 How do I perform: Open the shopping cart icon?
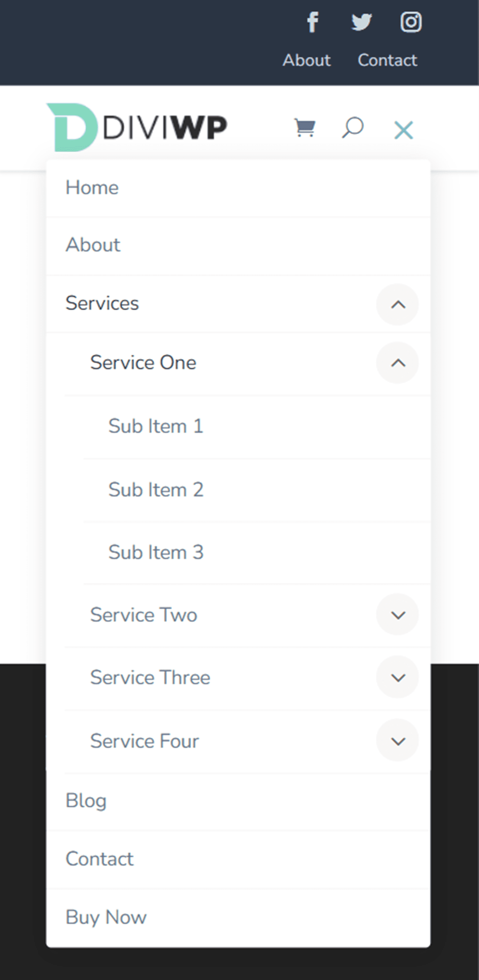pyautogui.click(x=305, y=128)
